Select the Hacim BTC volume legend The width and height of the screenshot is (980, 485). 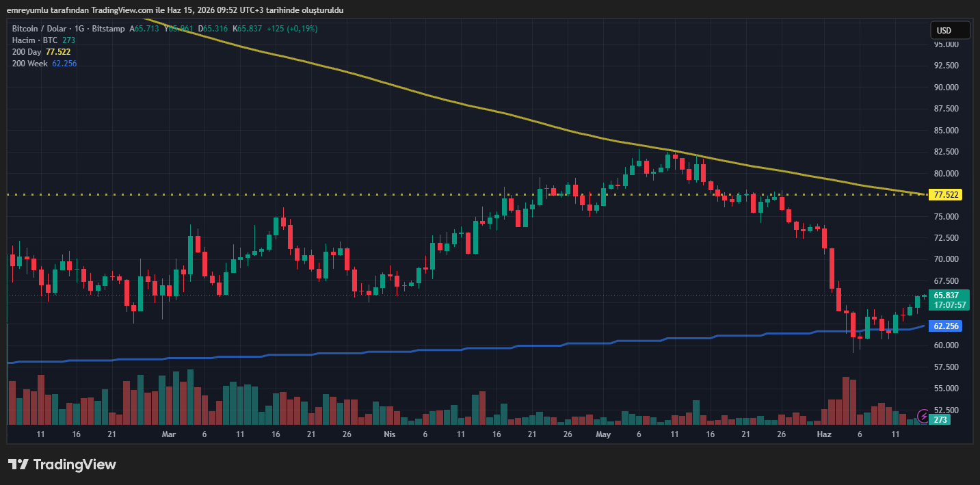point(44,40)
